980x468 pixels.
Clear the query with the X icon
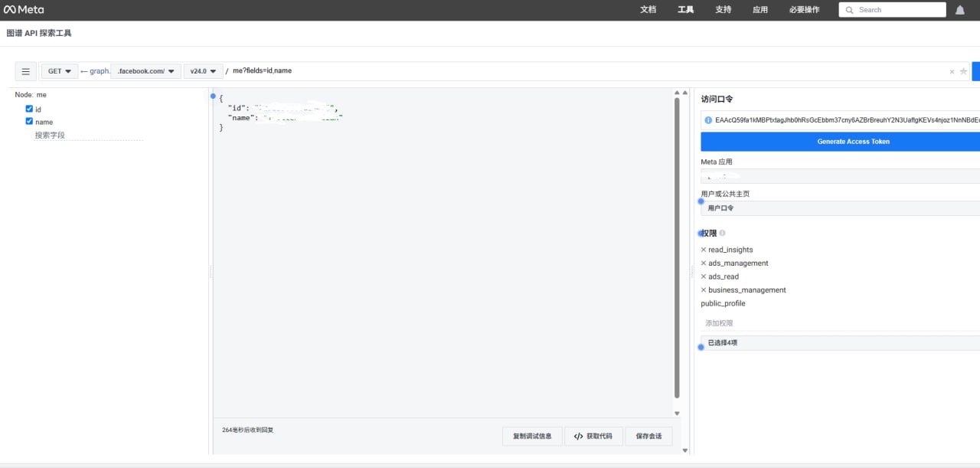click(x=952, y=71)
